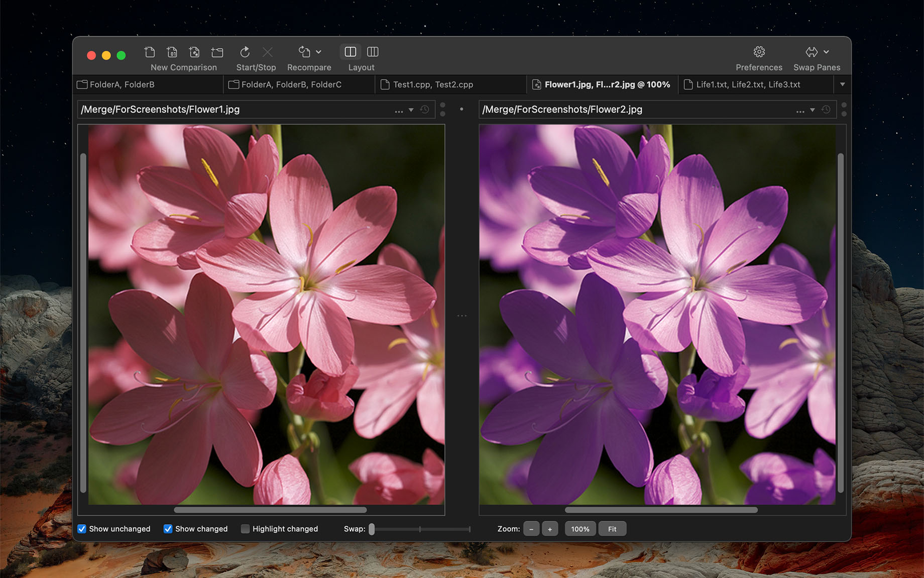
Task: Select the three-pane Layout icon
Action: [373, 52]
